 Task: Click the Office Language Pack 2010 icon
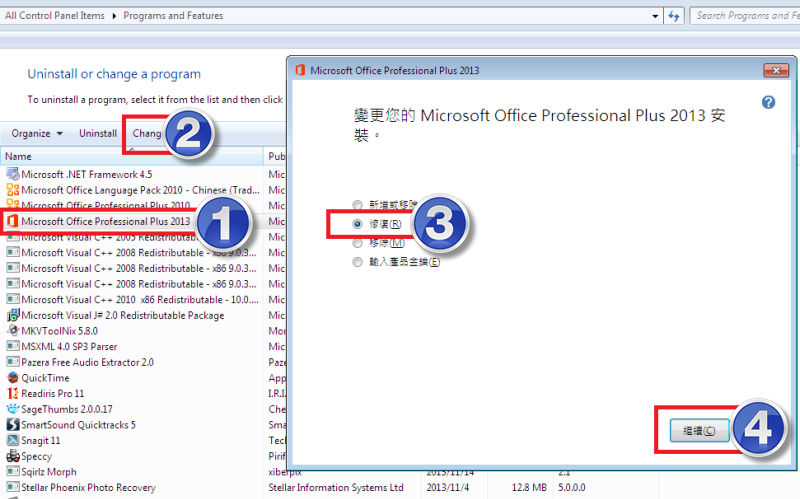pos(13,190)
